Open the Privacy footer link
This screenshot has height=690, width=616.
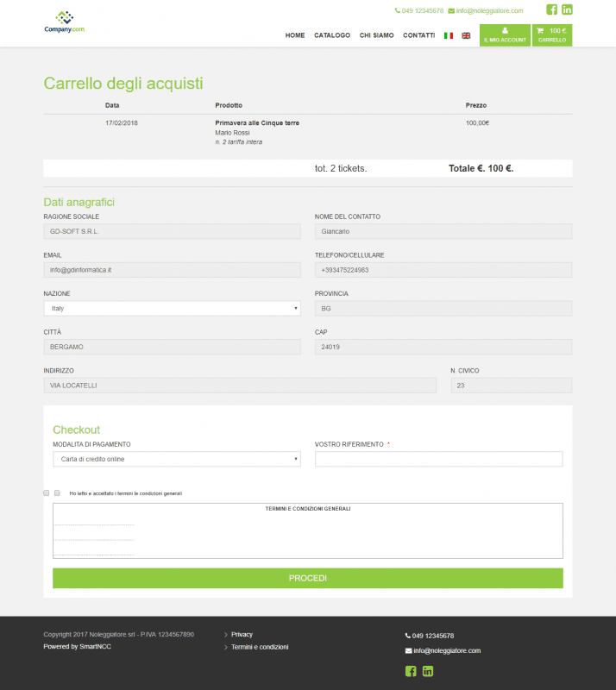coord(242,635)
